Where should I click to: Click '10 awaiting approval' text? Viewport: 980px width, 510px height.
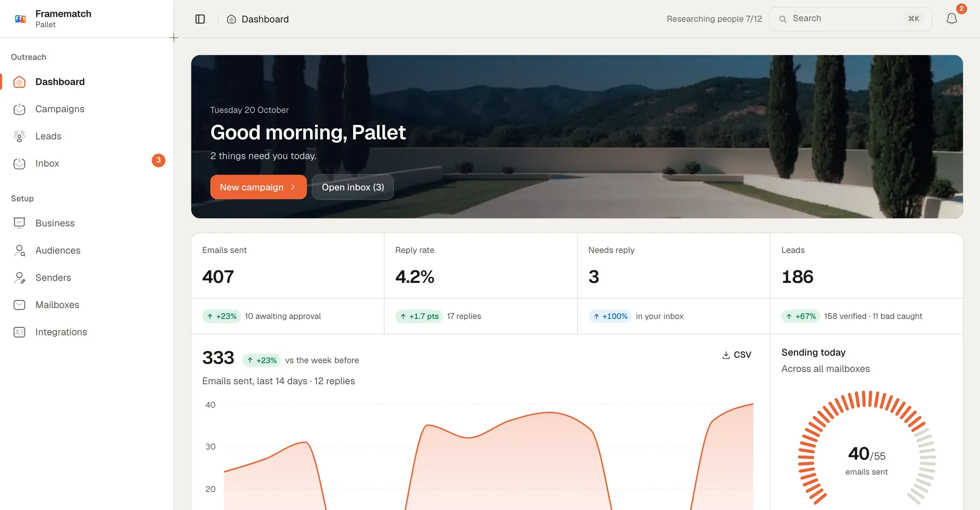tap(283, 316)
